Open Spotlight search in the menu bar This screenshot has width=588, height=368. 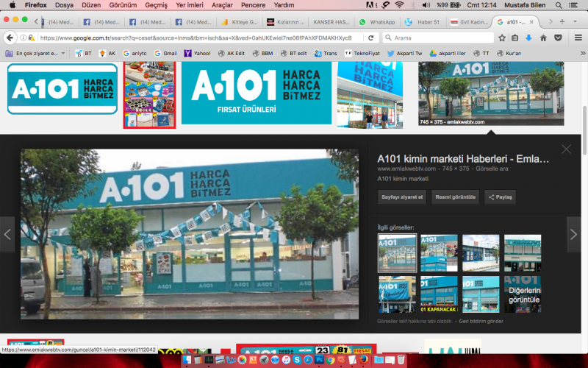[559, 5]
